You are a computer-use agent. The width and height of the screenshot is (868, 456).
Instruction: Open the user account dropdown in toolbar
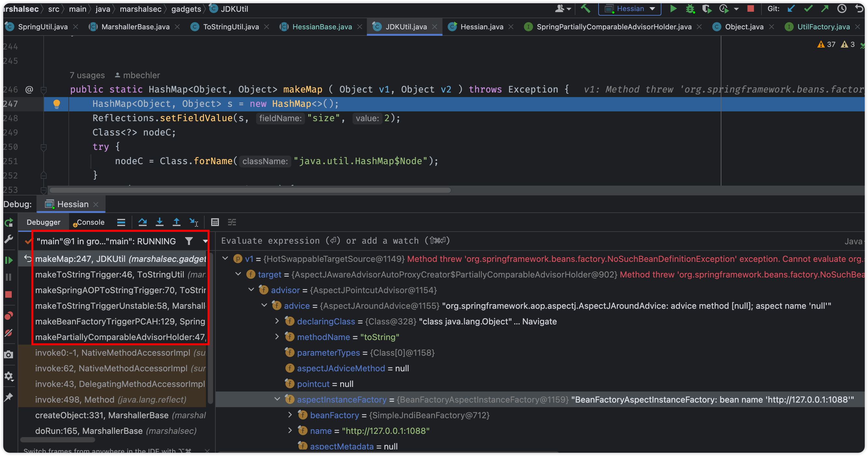coord(563,8)
